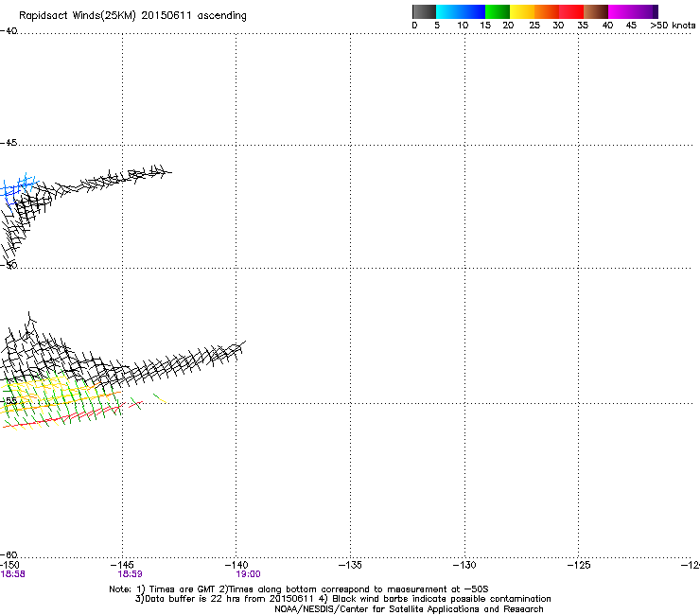
Task: Click the green 15-20 knots color band
Action: click(498, 11)
